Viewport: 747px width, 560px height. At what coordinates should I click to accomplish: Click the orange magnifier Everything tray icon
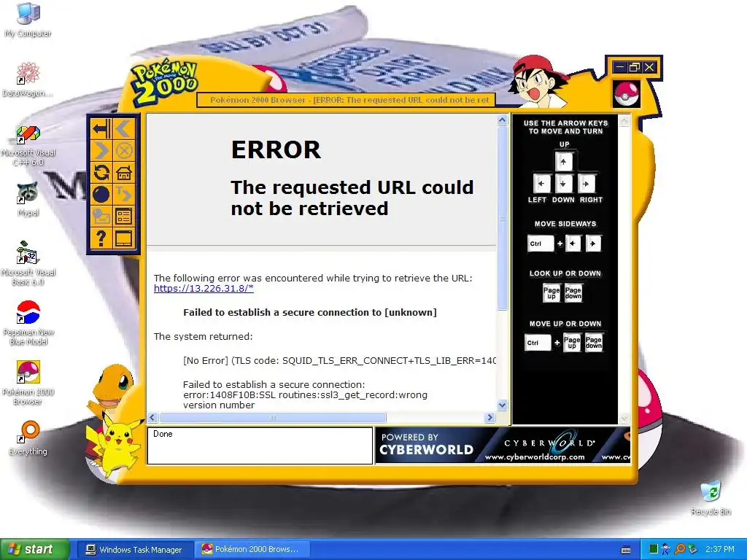pos(680,549)
